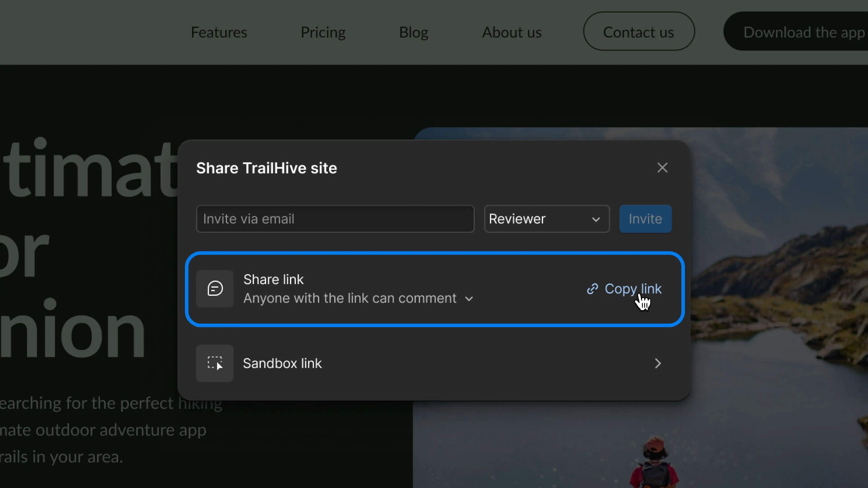Click the Sandbox link selection icon
This screenshot has width=868, height=488.
click(215, 363)
